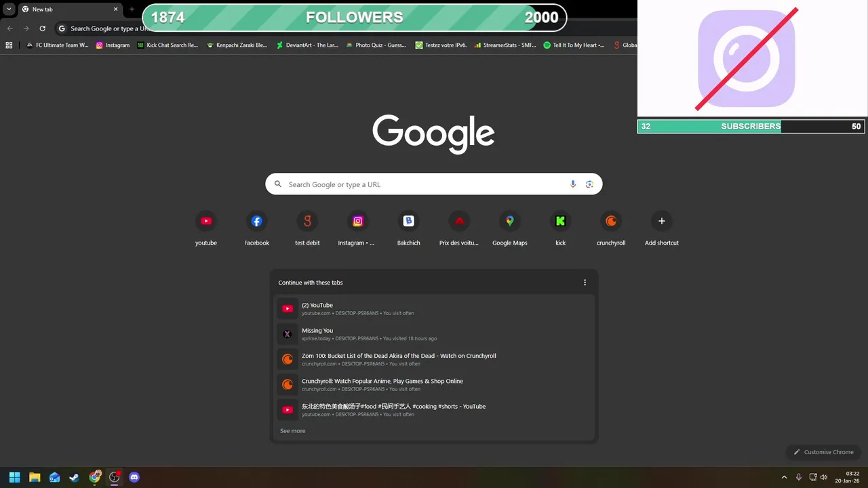Open DeviantArt - The Lar... bookmark
The height and width of the screenshot is (488, 868).
(x=307, y=45)
